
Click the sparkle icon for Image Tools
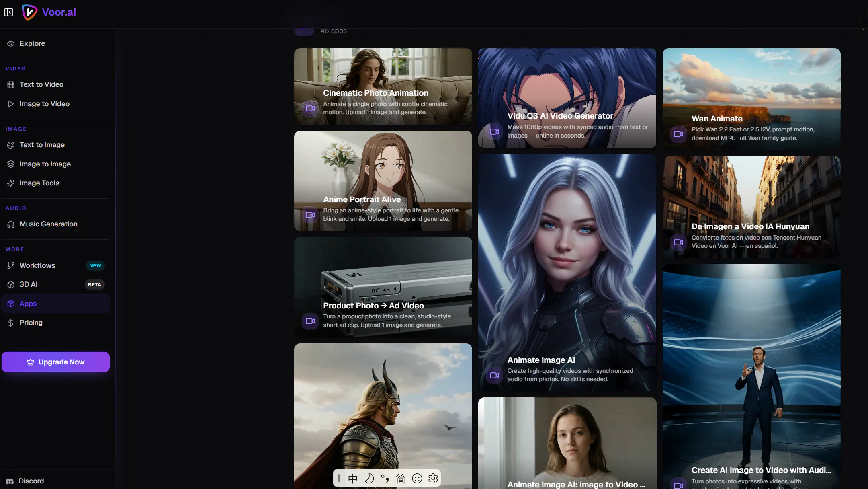(11, 183)
